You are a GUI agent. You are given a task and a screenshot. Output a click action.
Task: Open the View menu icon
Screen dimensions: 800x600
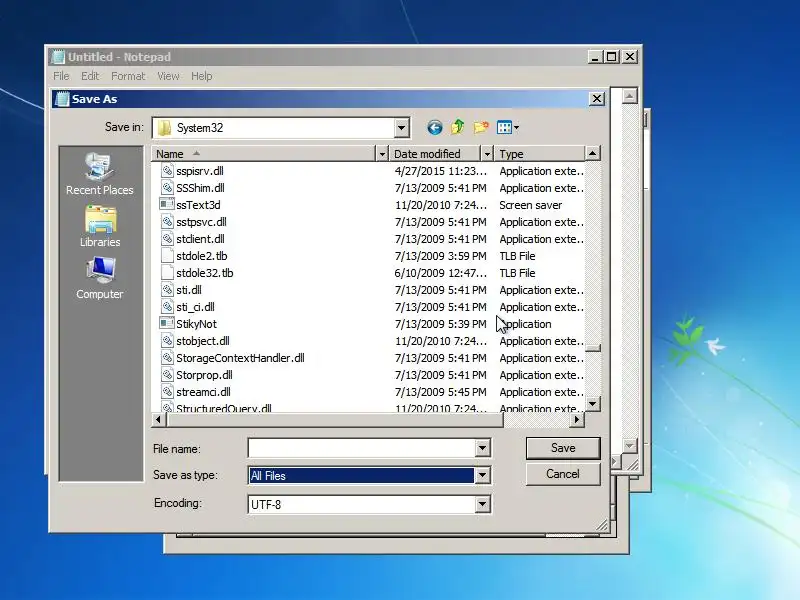[508, 128]
